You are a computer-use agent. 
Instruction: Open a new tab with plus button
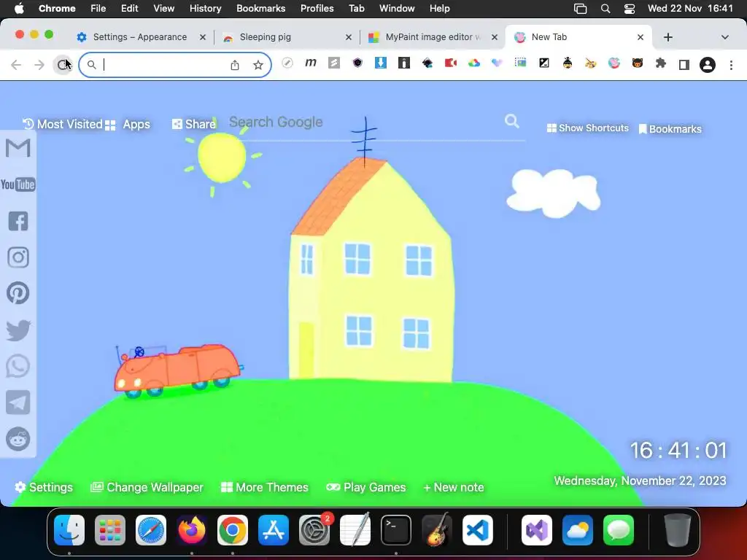pyautogui.click(x=668, y=37)
